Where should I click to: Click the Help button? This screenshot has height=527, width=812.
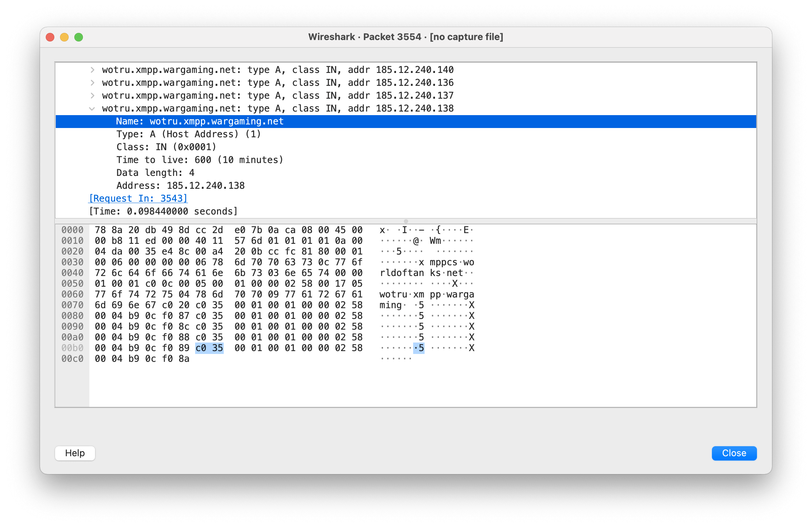pyautogui.click(x=75, y=453)
